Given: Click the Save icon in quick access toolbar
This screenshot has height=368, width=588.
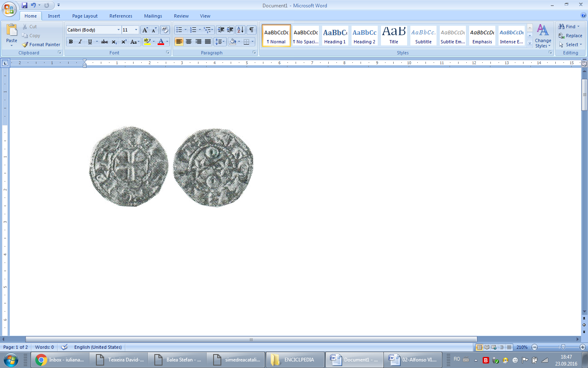Looking at the screenshot, I should click(24, 5).
